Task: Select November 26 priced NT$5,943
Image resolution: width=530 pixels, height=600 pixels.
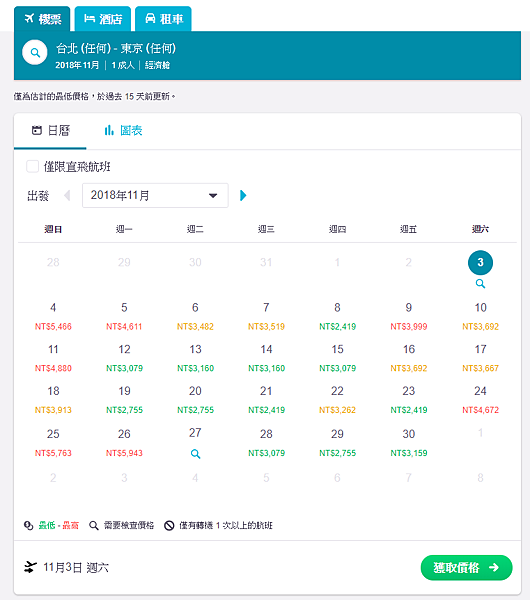Action: [124, 443]
